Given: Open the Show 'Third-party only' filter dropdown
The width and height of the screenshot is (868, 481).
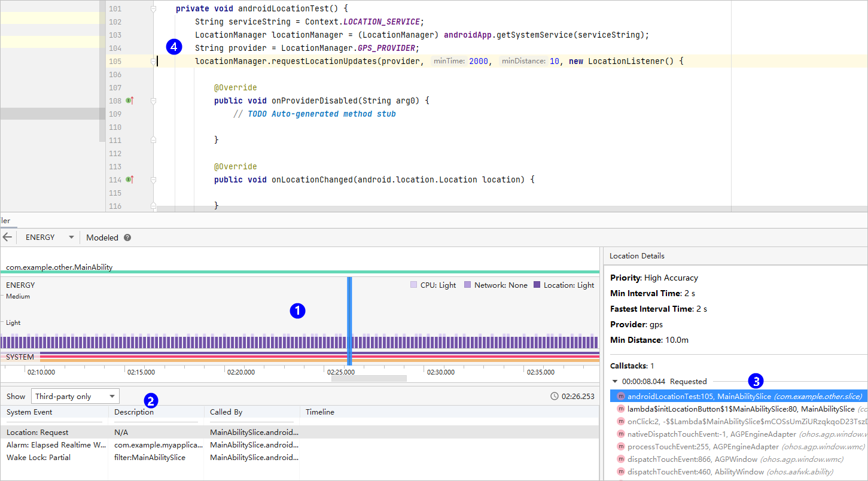Looking at the screenshot, I should (75, 396).
